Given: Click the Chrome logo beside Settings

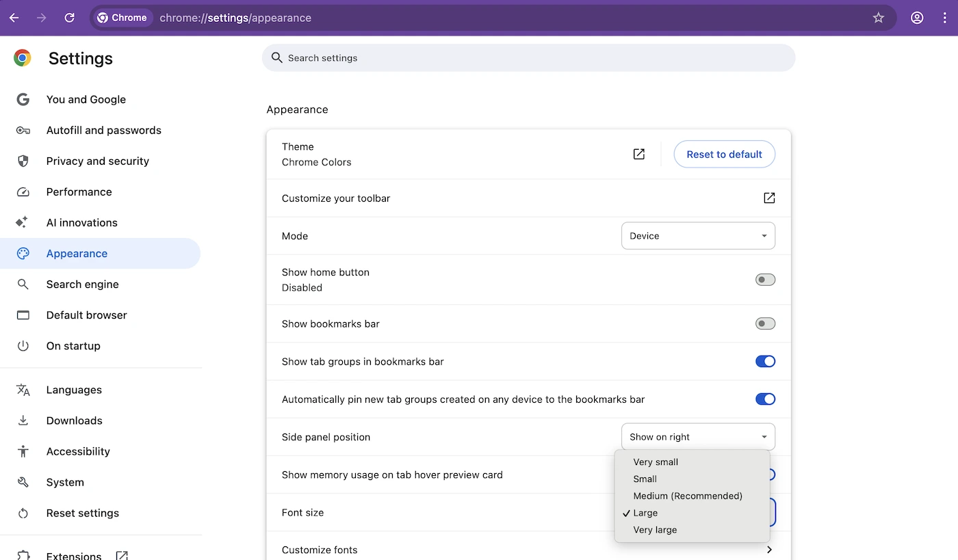Looking at the screenshot, I should coord(23,58).
